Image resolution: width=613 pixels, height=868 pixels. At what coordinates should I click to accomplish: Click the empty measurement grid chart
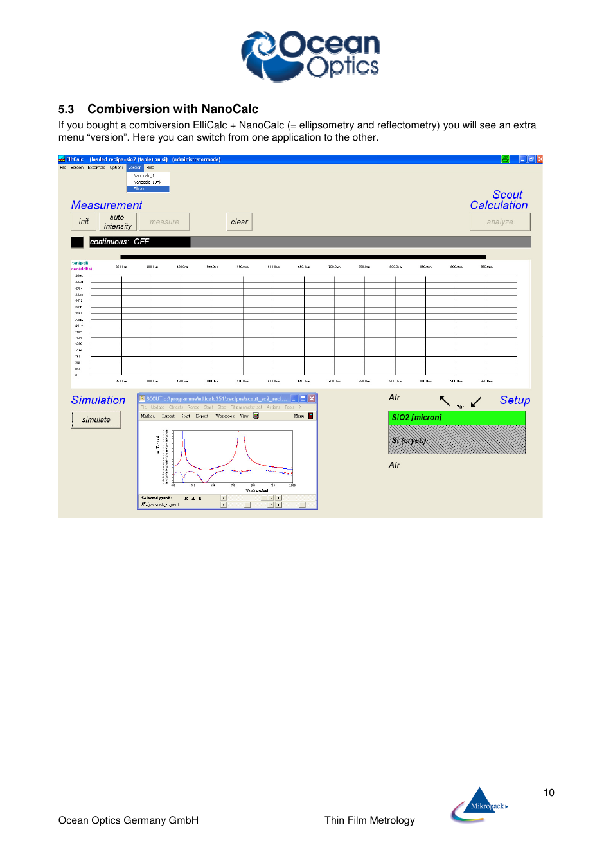coord(304,325)
